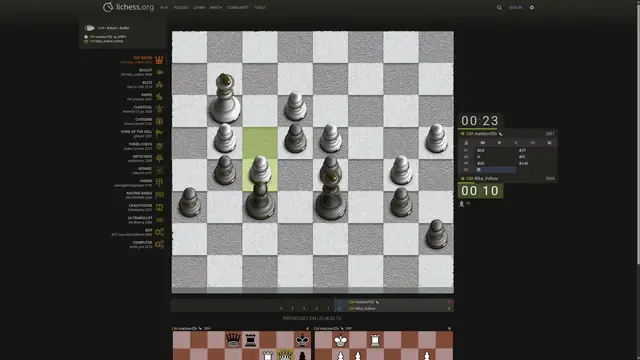Open the Puzzles menu
Image resolution: width=640 pixels, height=360 pixels.
pyautogui.click(x=181, y=7)
